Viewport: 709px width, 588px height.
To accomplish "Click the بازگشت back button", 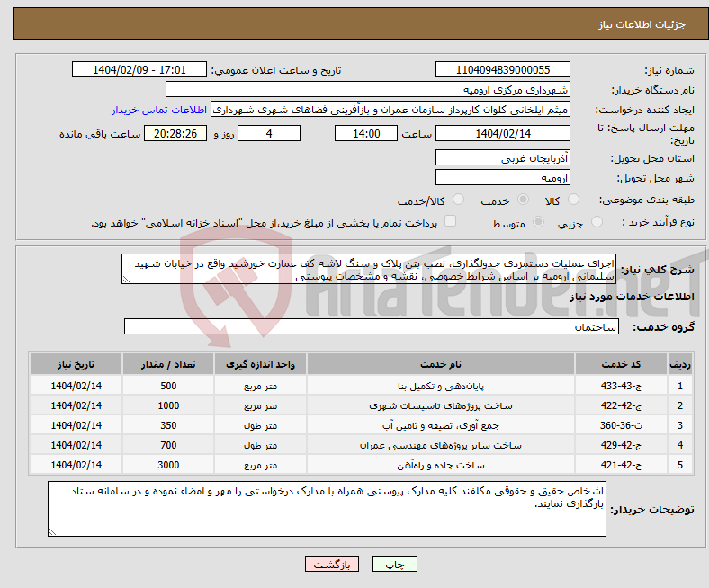I will point(332,564).
